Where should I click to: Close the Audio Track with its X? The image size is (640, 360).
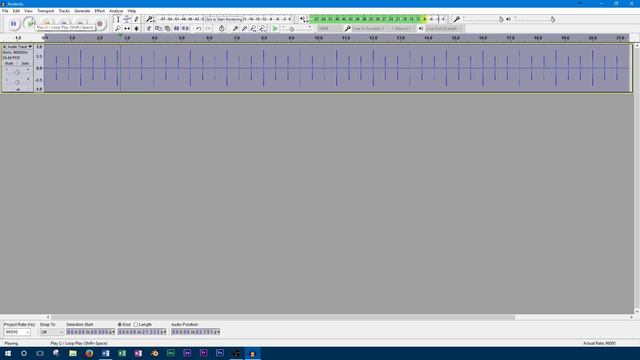pos(4,47)
